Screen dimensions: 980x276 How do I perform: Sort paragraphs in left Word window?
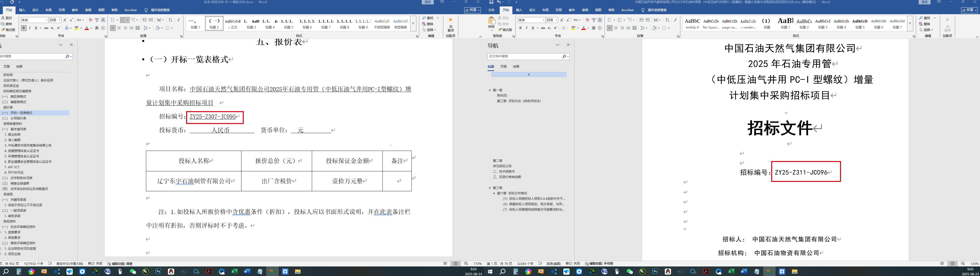pos(171,20)
